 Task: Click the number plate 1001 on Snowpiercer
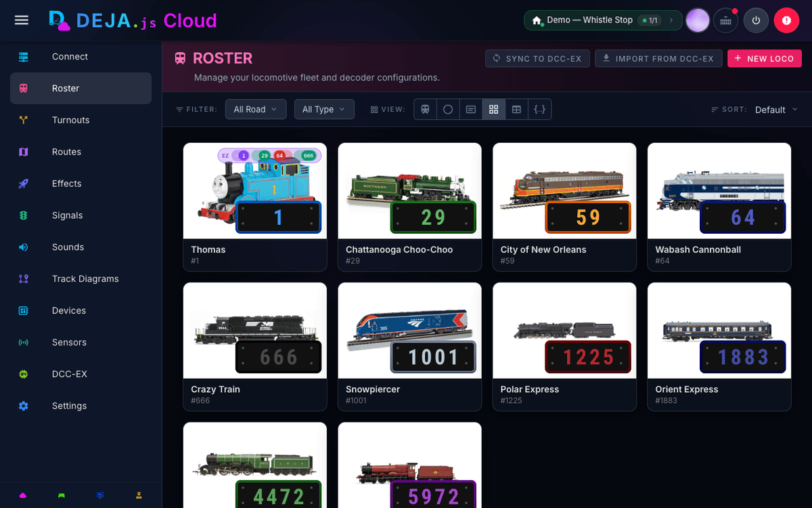tap(433, 357)
